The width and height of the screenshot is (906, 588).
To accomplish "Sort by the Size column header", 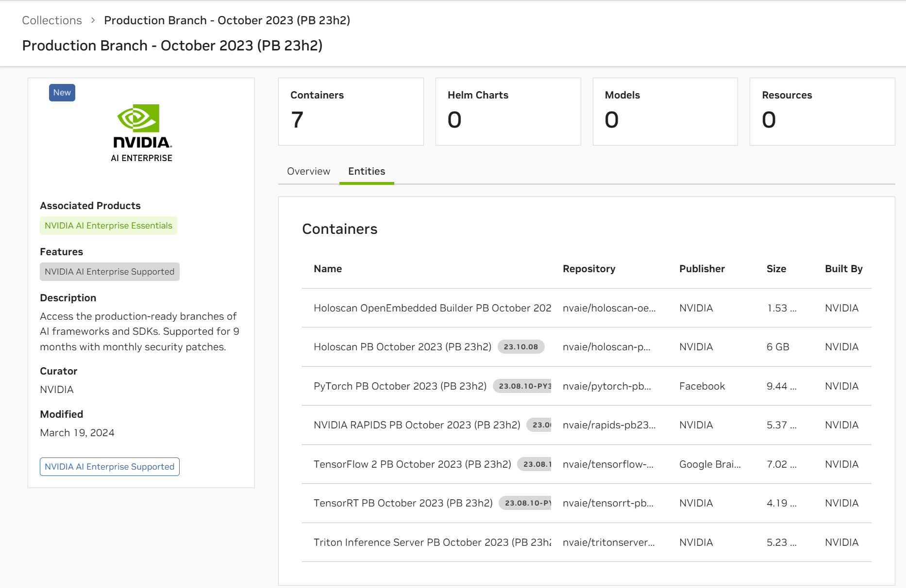I will click(x=776, y=269).
